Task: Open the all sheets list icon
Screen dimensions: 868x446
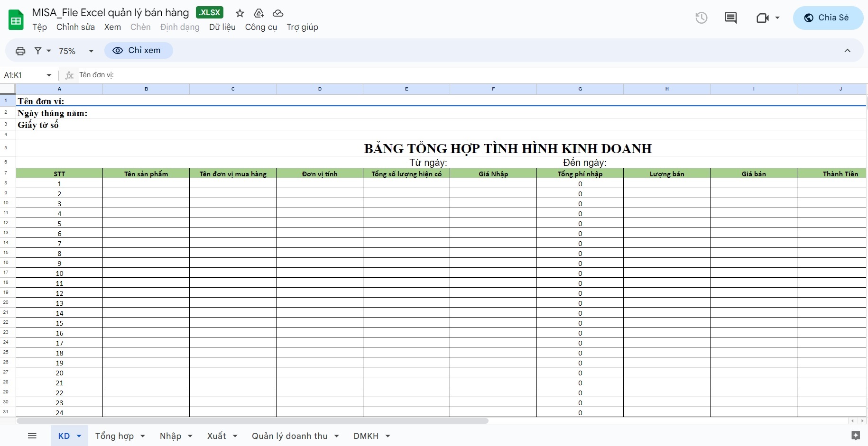Action: pos(32,436)
